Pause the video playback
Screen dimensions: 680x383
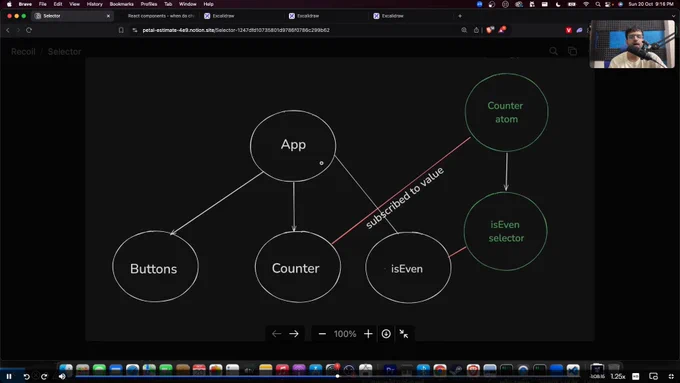[9, 376]
